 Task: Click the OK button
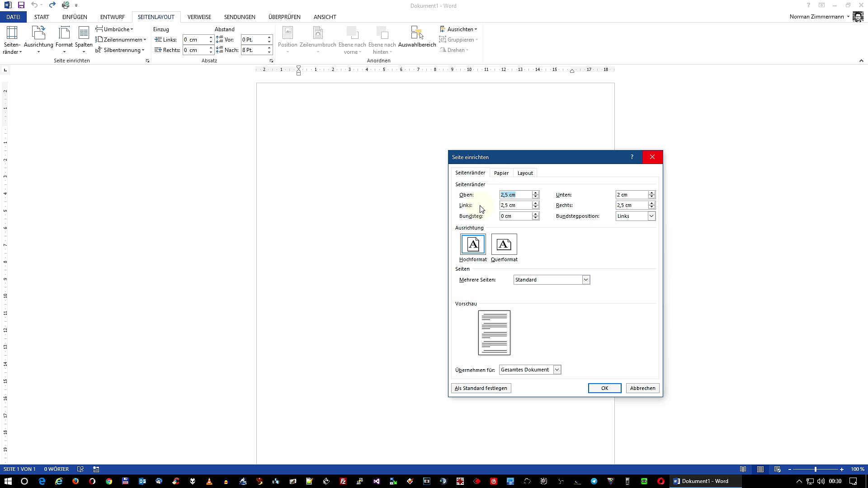[x=604, y=388]
